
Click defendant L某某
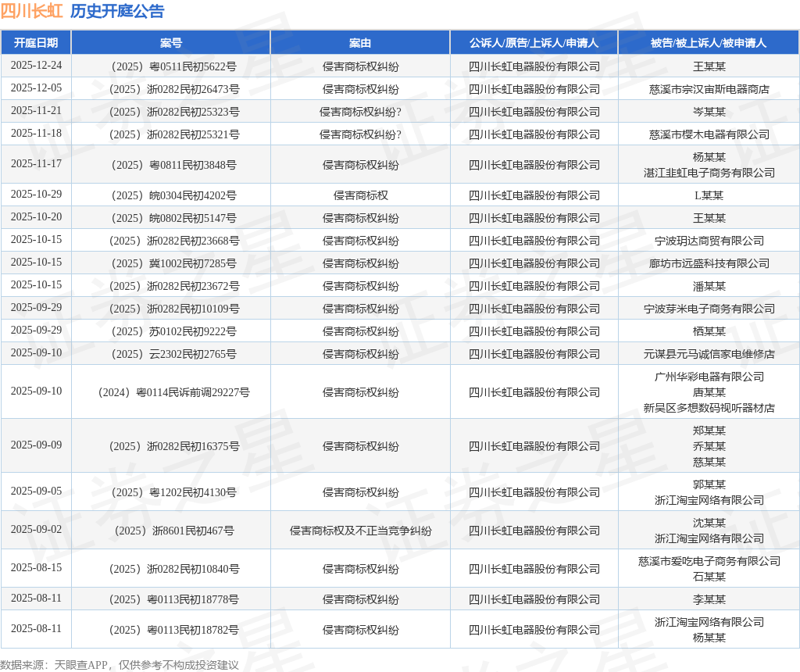tap(709, 195)
